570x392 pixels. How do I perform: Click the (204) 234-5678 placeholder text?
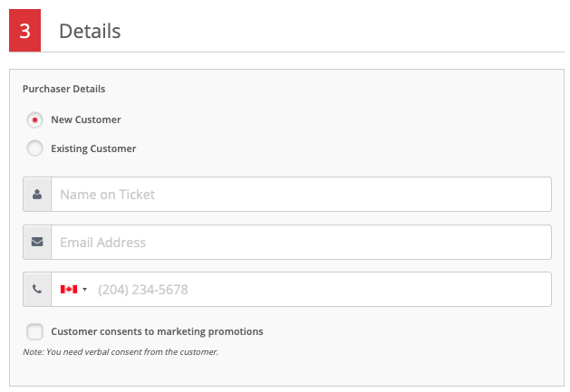tap(143, 290)
